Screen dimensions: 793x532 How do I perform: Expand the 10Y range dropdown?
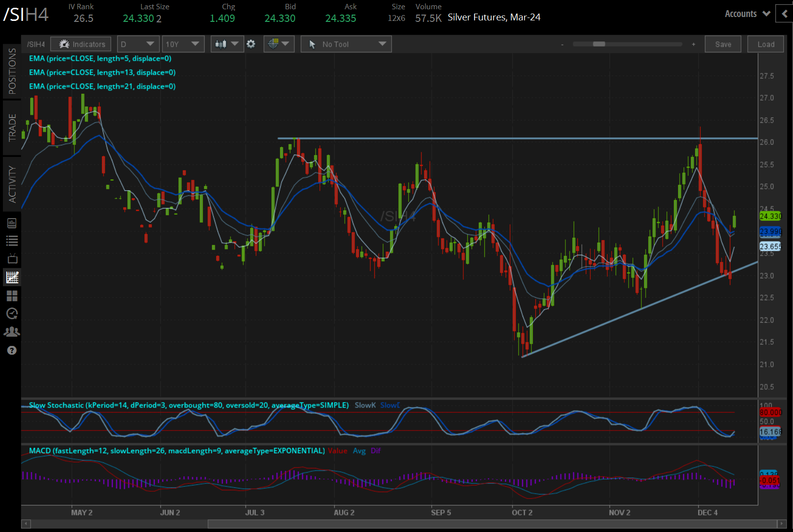183,44
